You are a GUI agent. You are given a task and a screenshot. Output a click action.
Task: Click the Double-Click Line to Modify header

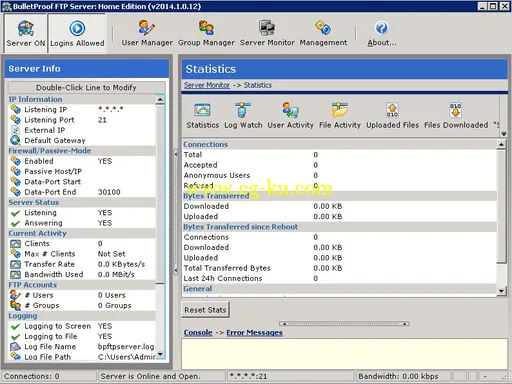pos(86,88)
